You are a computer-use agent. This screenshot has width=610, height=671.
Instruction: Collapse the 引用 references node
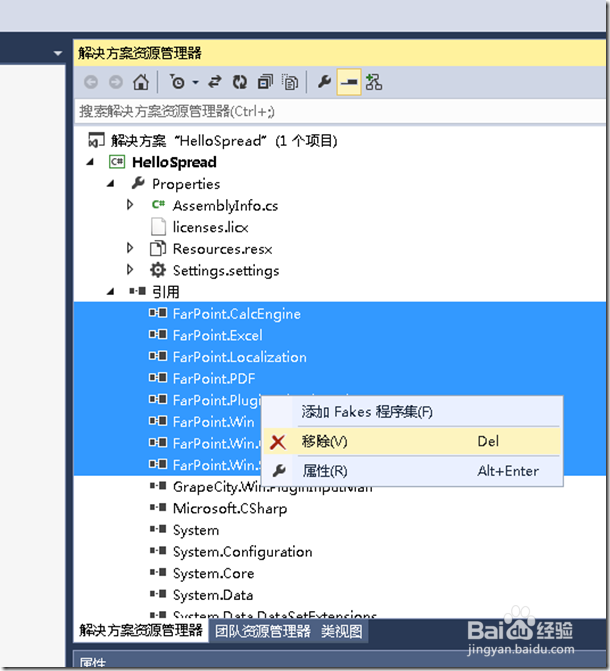coord(111,292)
